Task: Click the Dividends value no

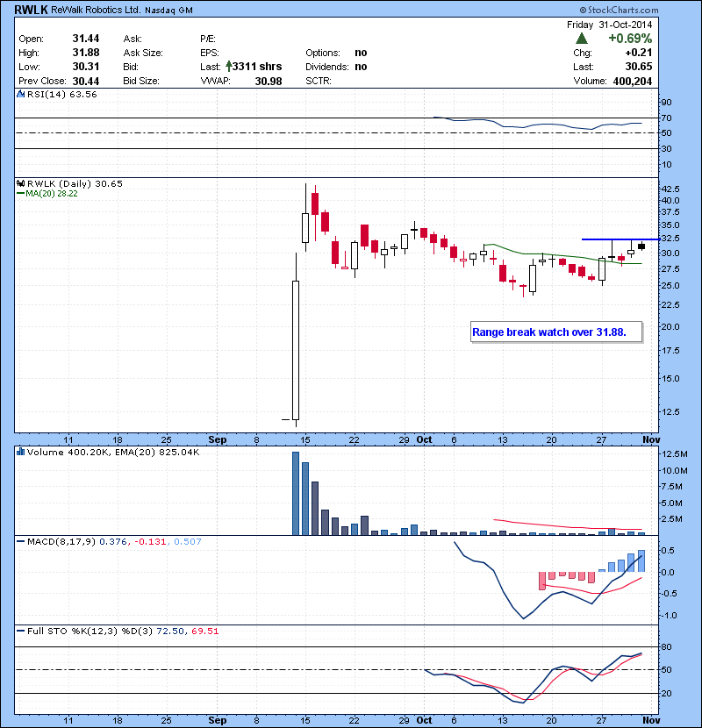Action: point(361,67)
